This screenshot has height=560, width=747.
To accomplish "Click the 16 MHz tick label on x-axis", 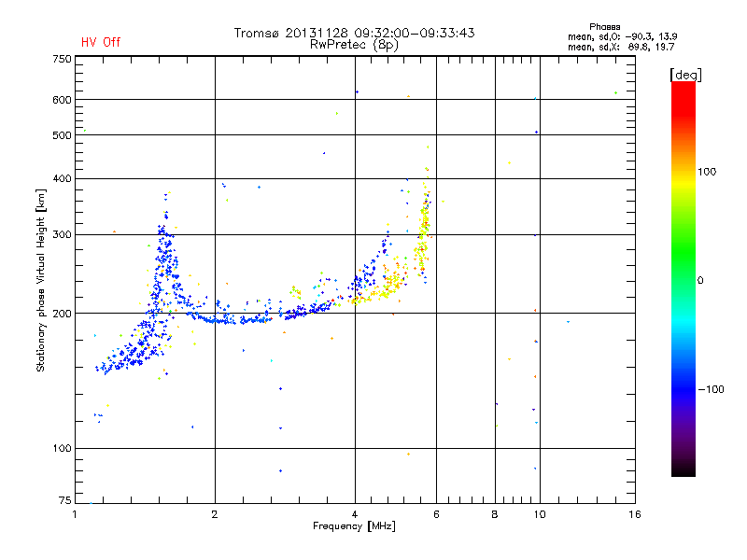I will coord(635,514).
